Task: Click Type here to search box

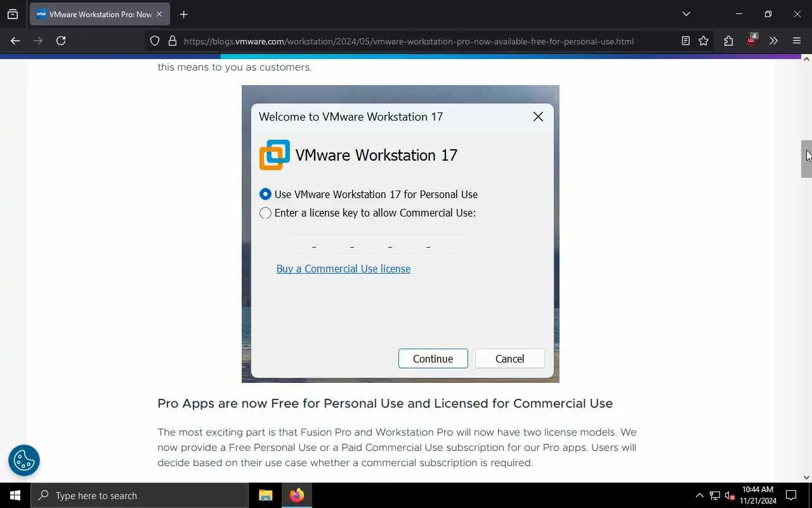Action: pos(140,495)
